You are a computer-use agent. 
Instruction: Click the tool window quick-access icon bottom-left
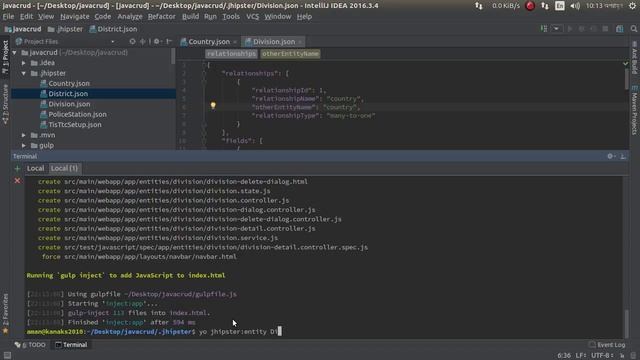(x=7, y=356)
